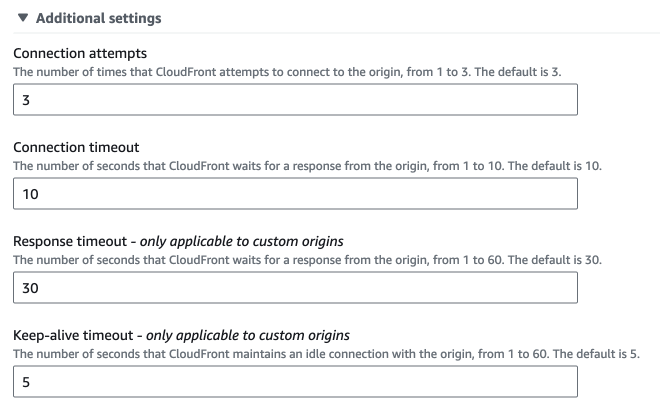Click the Response timeout label text

click(71, 241)
